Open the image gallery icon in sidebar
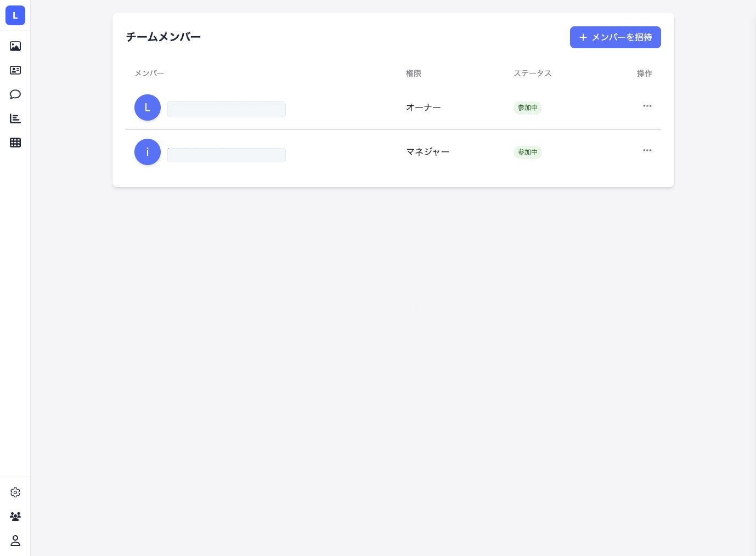This screenshot has height=556, width=756. pyautogui.click(x=15, y=46)
